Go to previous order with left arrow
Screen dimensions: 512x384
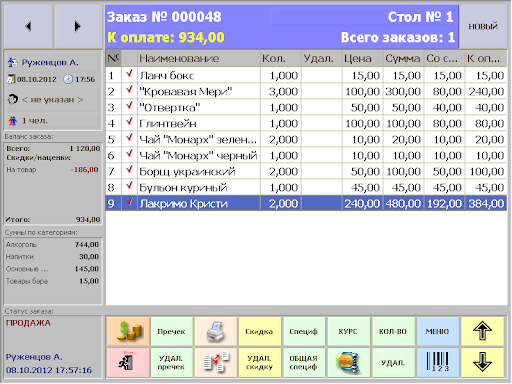click(x=28, y=26)
